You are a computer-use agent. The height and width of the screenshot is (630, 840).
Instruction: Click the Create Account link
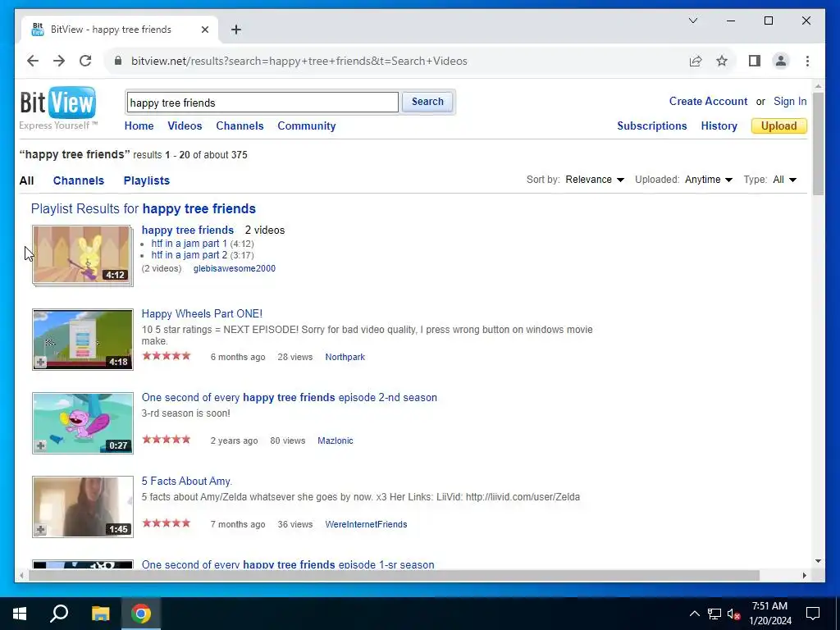point(708,101)
